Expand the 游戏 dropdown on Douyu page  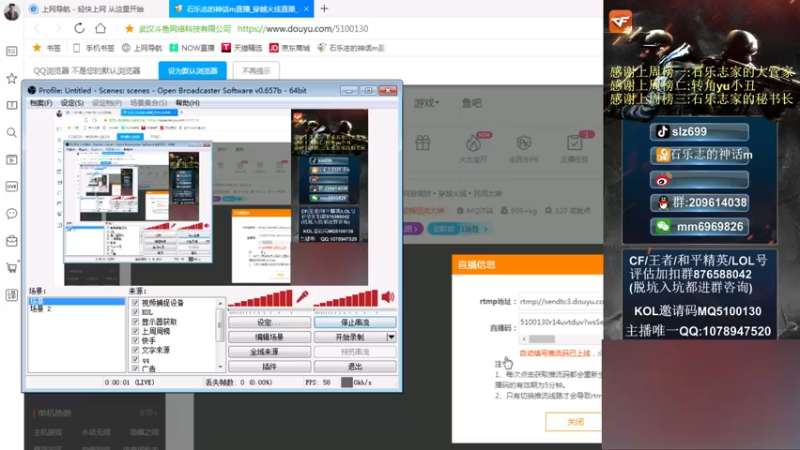(x=426, y=103)
